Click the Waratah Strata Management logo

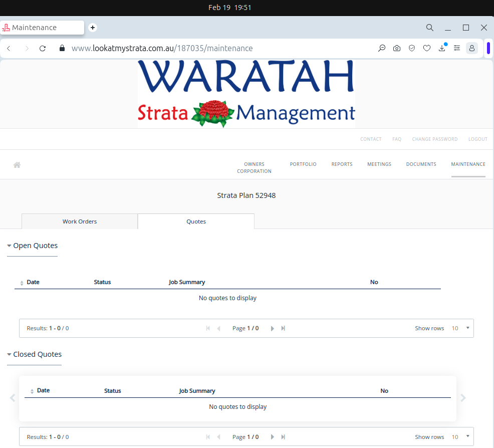click(x=246, y=94)
